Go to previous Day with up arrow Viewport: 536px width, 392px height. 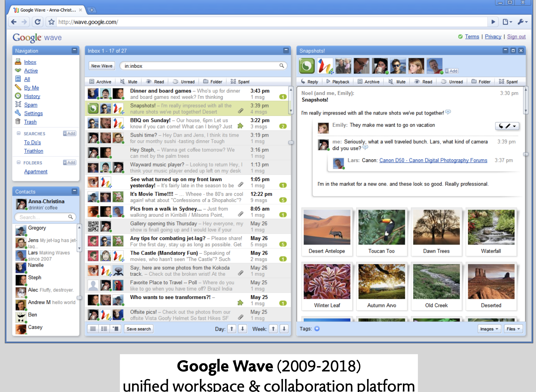[232, 329]
